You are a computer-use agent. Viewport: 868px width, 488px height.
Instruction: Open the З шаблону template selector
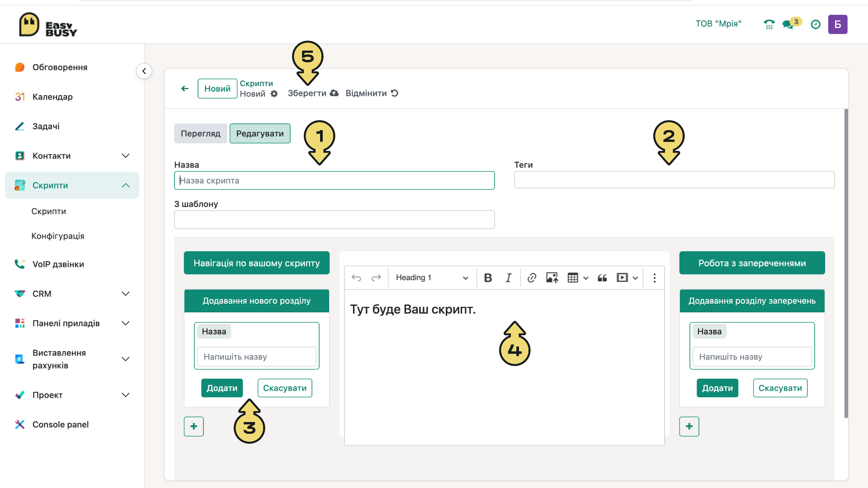tap(335, 220)
